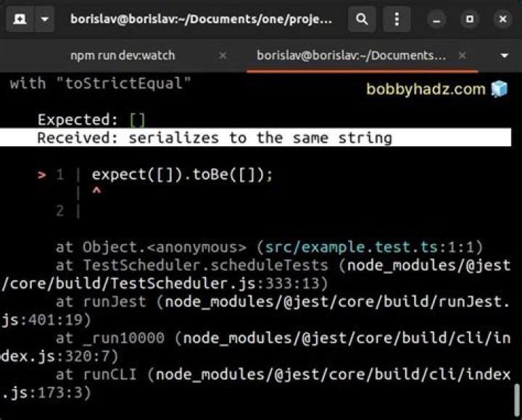Open the terminal search
The height and width of the screenshot is (420, 522).
click(362, 20)
